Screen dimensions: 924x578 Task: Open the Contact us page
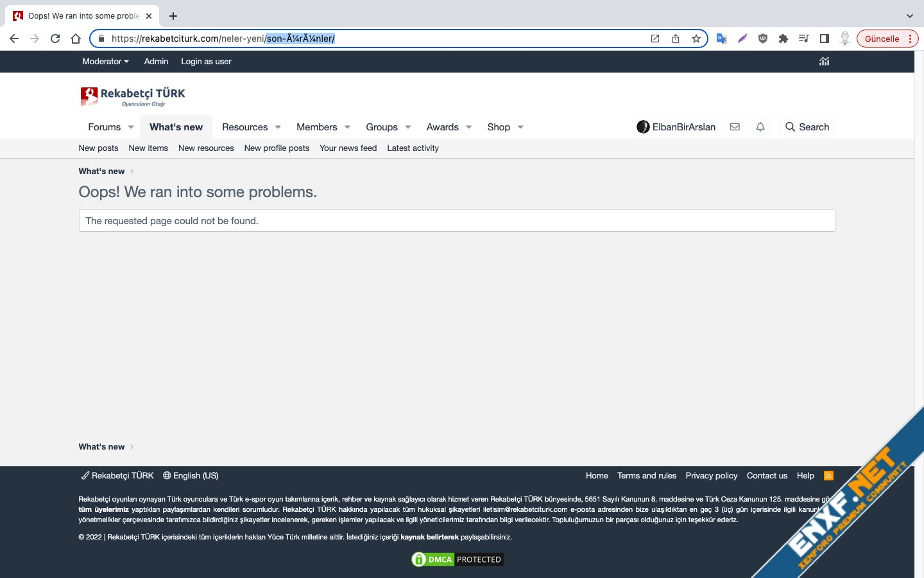click(x=767, y=476)
